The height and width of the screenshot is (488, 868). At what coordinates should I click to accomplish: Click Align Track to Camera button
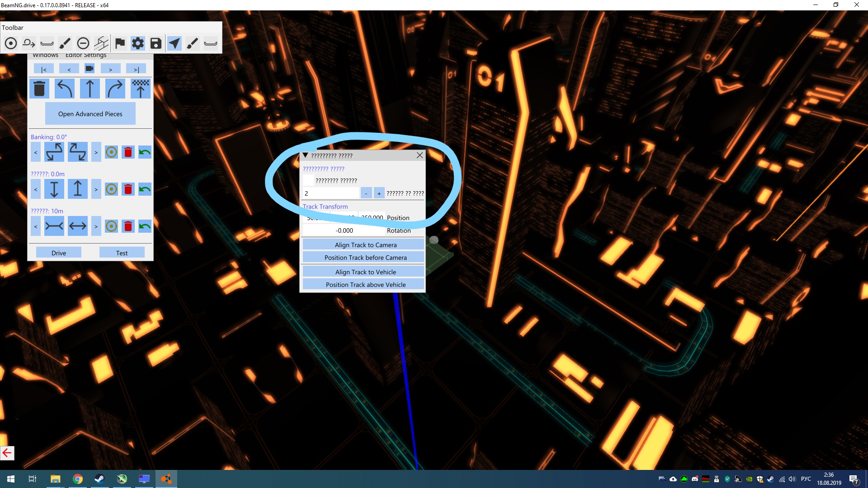[x=365, y=245]
